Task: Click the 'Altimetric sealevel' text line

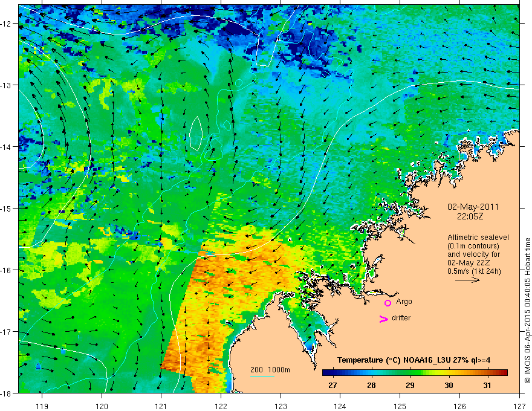Action: (478, 238)
